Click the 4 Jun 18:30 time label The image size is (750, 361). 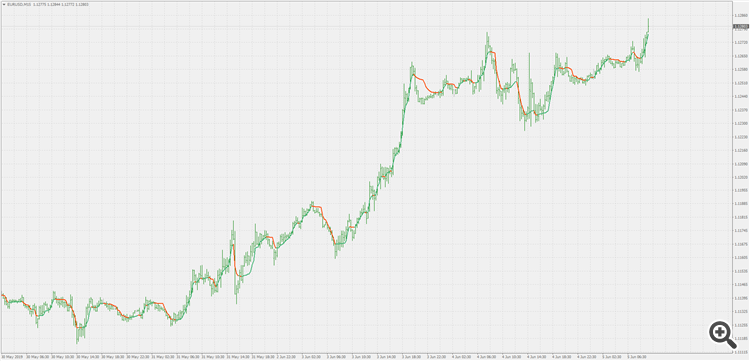pyautogui.click(x=562, y=357)
